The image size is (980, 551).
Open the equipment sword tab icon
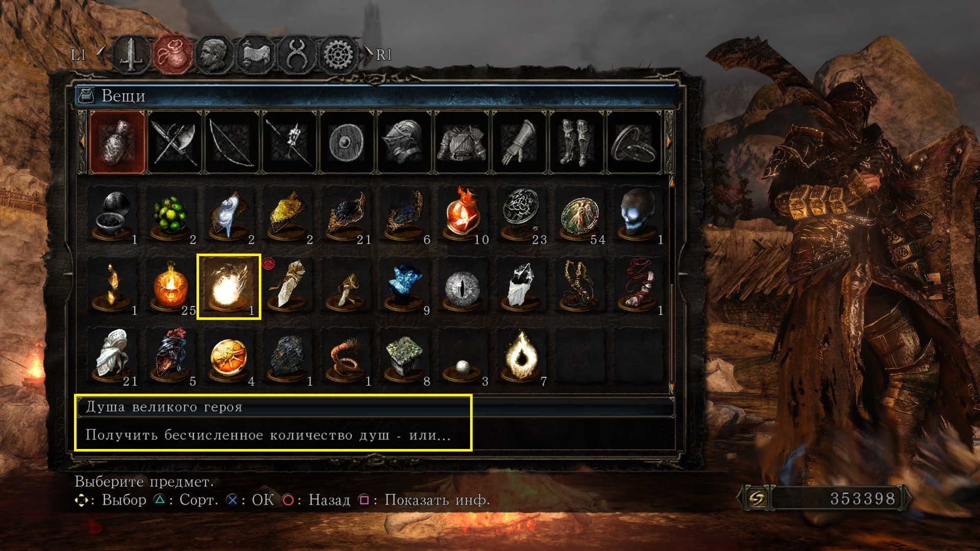click(x=132, y=55)
